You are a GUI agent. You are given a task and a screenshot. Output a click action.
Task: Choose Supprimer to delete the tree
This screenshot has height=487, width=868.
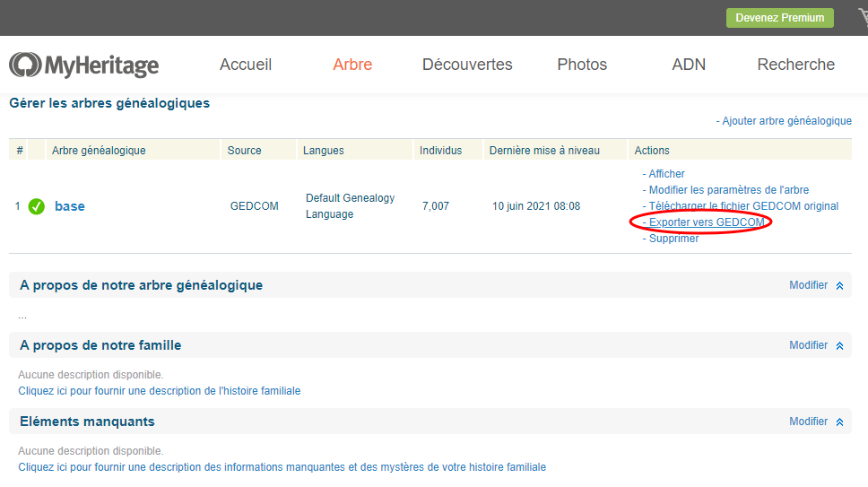(673, 239)
